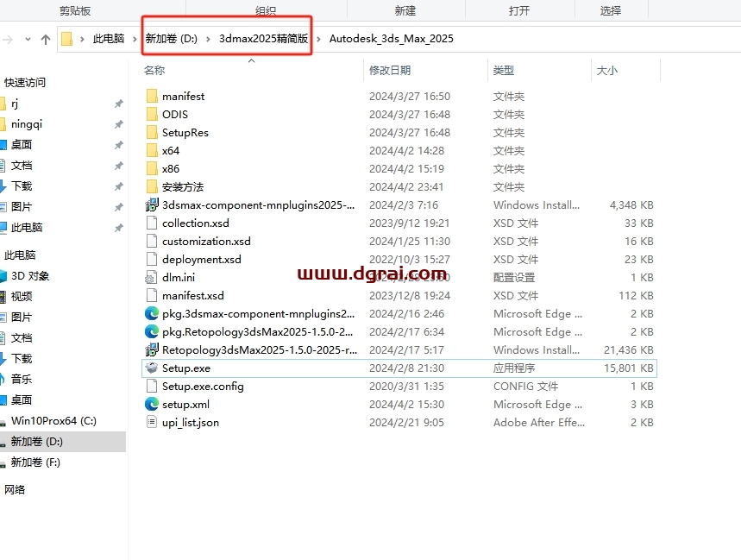This screenshot has width=741, height=560.
Task: Click the Edge icon of pkg.Retopology3dsMax2025 file
Action: [x=152, y=331]
